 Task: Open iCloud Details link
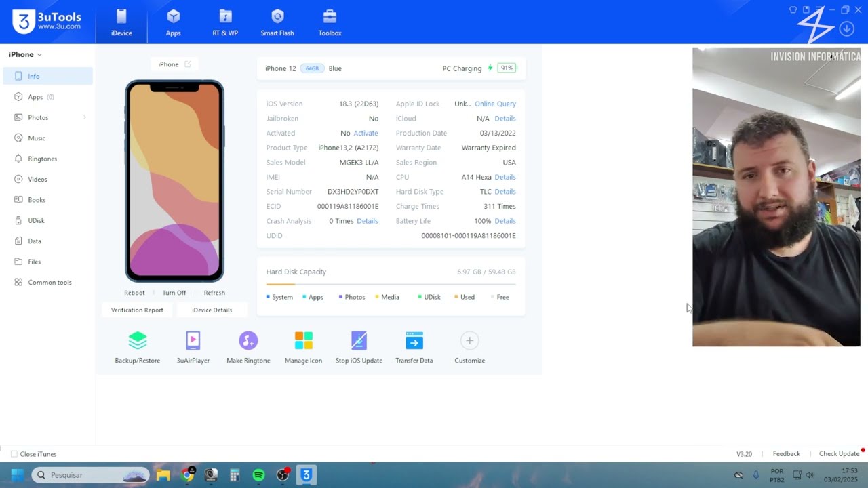coord(505,119)
